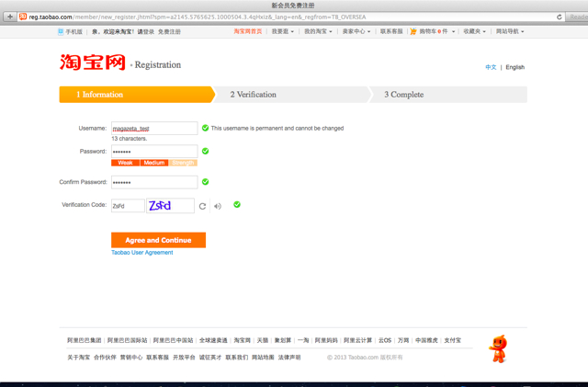Open the Taobao User Agreement link
The height and width of the screenshot is (387, 588).
[142, 253]
